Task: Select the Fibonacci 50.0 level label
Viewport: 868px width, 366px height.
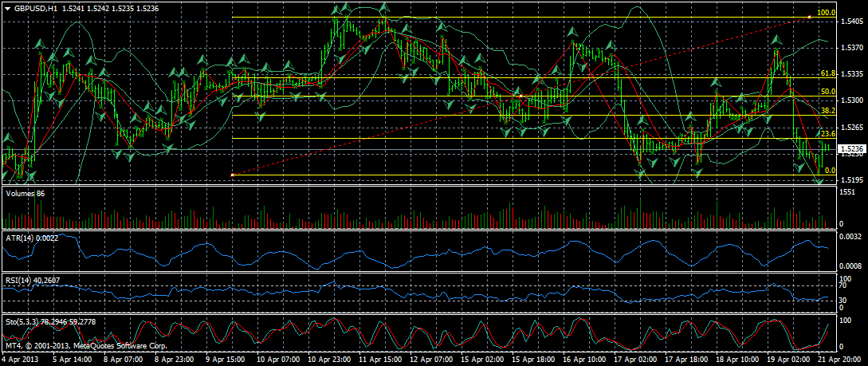Action: (827, 92)
